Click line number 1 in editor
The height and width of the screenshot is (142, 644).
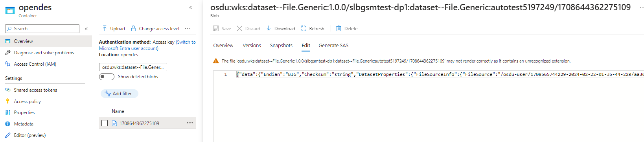click(x=226, y=74)
